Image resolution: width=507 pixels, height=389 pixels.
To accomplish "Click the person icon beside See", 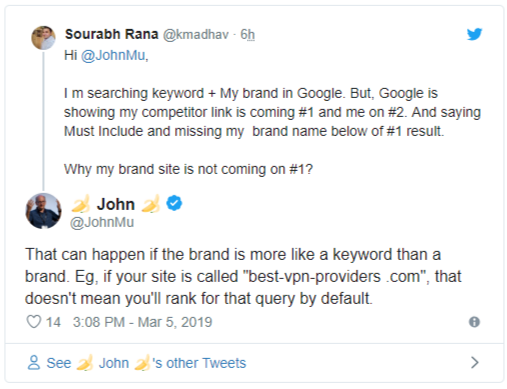I will click(34, 363).
